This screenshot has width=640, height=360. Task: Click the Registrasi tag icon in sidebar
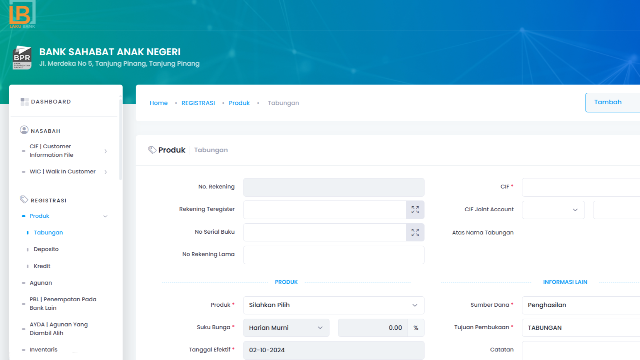[24, 200]
